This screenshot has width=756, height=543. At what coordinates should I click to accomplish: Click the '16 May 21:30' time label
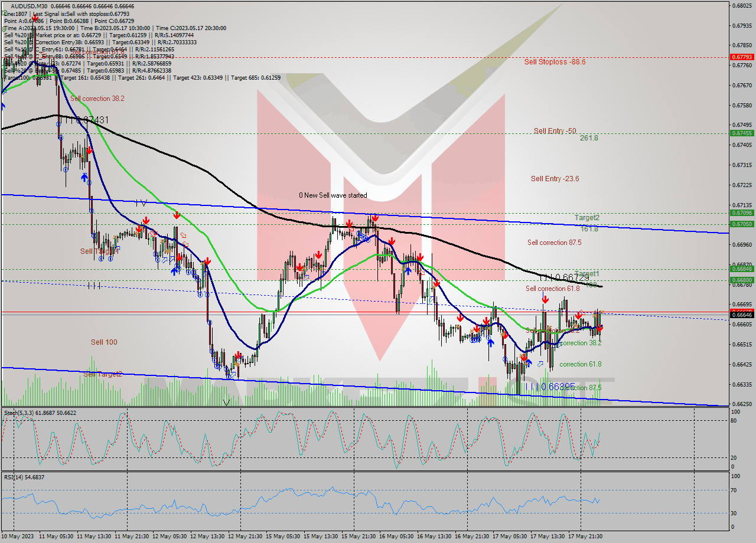pos(472,536)
